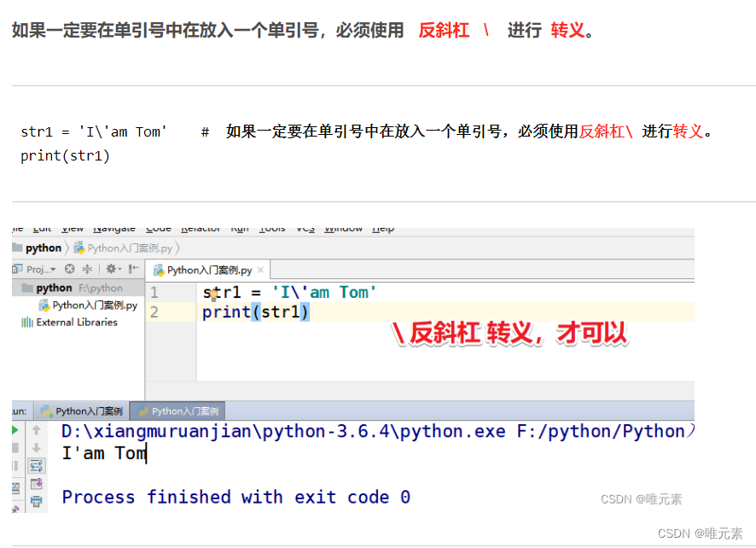Screen dimensions: 756x548
Task: Click the Restore Layout icon in Run panel
Action: tap(15, 488)
